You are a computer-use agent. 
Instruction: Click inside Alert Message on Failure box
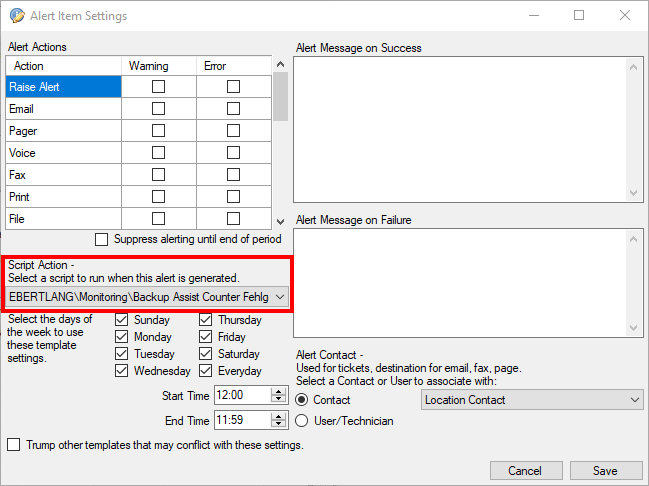[462, 283]
